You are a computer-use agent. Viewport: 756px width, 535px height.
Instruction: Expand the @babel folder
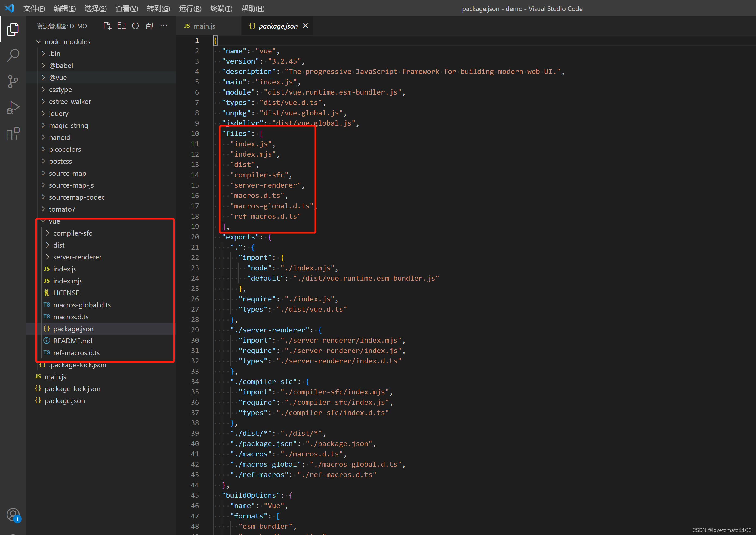(x=101, y=66)
